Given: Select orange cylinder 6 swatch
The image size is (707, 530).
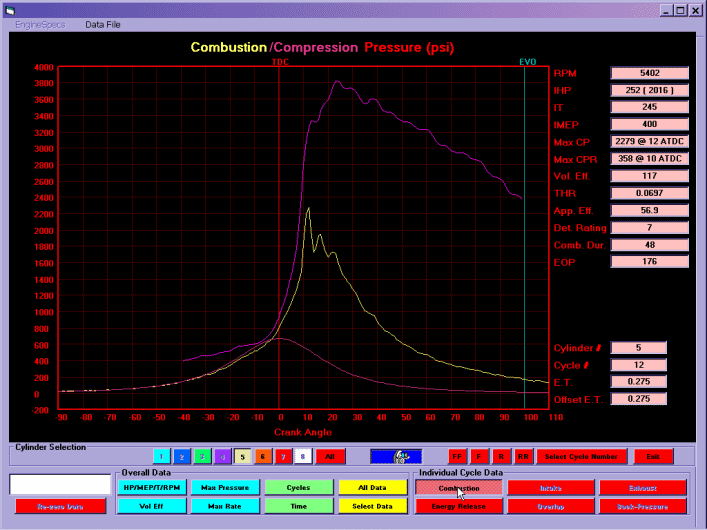Looking at the screenshot, I should [263, 456].
